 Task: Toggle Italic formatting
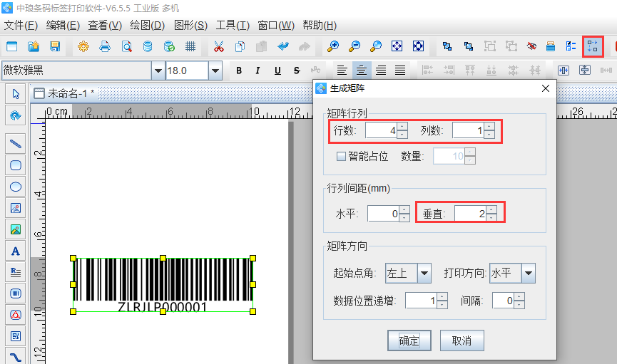[x=257, y=71]
